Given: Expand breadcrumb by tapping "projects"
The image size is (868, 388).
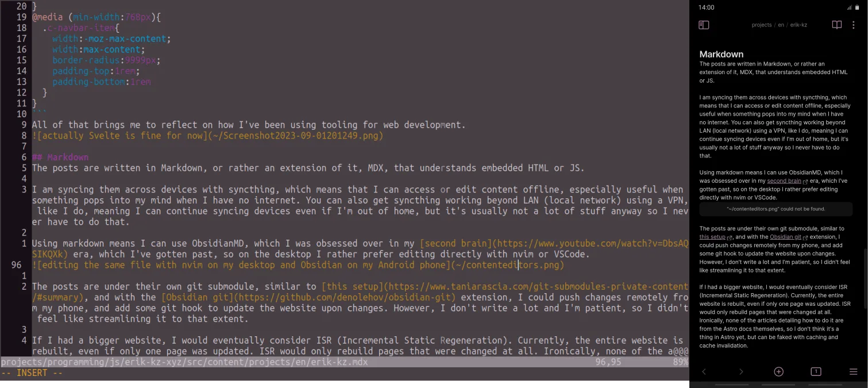Looking at the screenshot, I should [762, 25].
